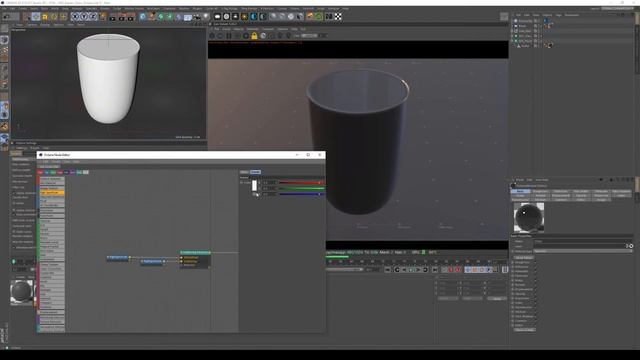Click the green Subdivision Surface generator icon
640x360 pixels.
coord(160,17)
